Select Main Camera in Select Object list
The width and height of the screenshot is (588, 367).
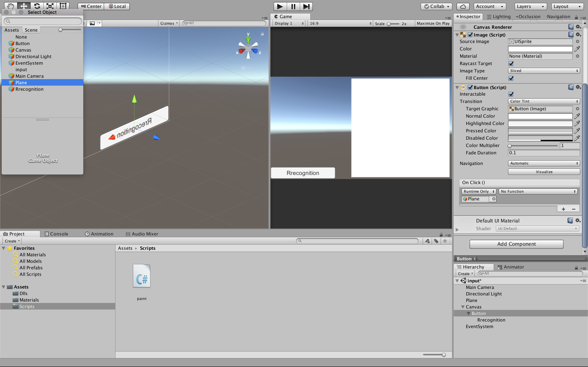pos(29,76)
